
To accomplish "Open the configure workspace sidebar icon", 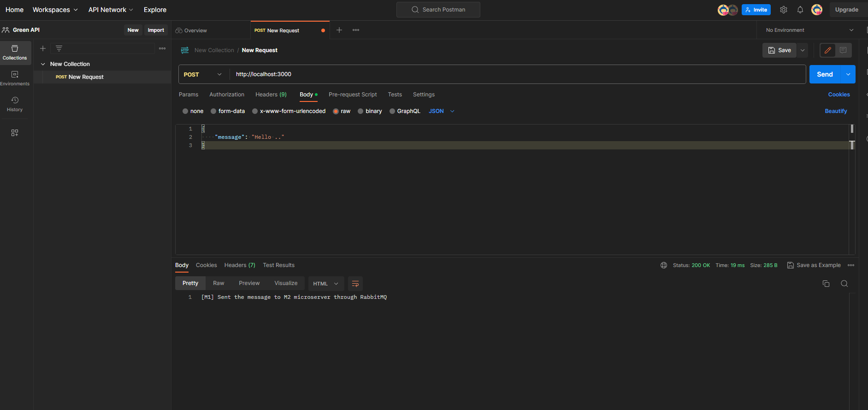I will tap(15, 133).
